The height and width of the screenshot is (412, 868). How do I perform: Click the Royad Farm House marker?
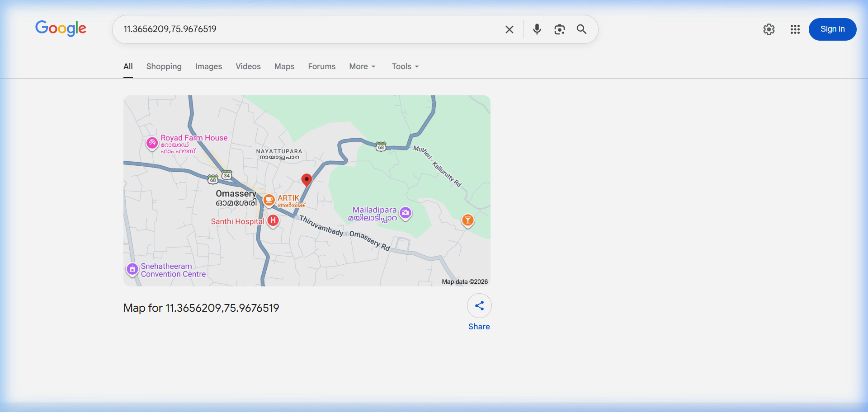pos(151,143)
